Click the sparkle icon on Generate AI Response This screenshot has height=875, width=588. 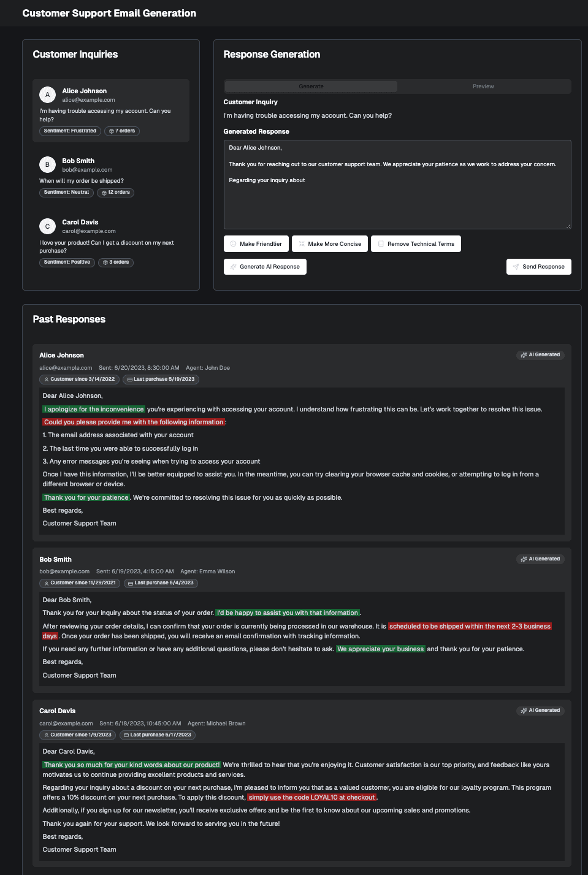(233, 267)
